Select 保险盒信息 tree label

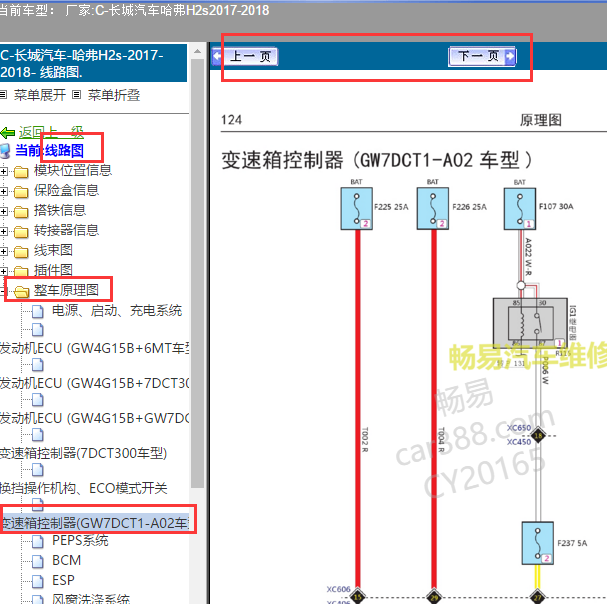coord(66,190)
